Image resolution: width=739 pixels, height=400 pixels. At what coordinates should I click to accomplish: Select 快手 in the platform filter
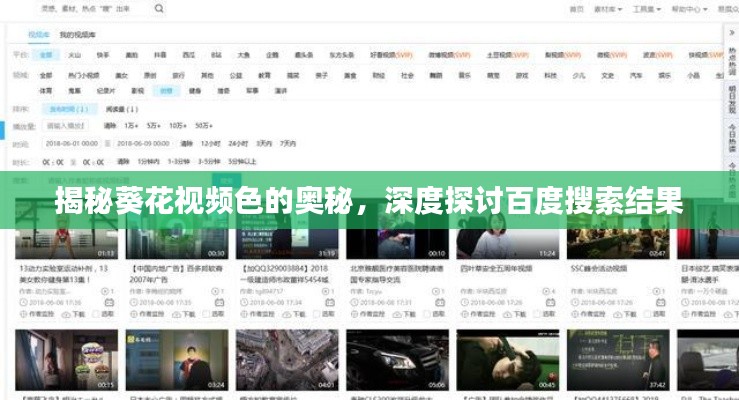click(103, 55)
